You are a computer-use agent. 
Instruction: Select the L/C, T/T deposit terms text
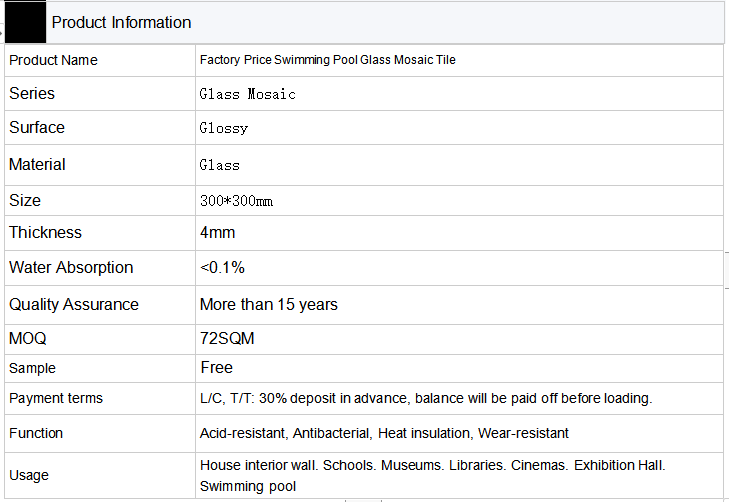click(x=426, y=398)
